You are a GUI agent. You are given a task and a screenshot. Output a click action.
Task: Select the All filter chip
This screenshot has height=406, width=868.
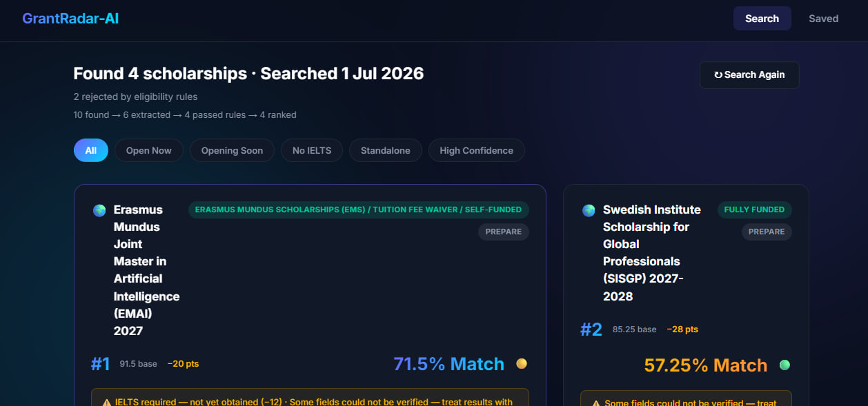tap(91, 150)
